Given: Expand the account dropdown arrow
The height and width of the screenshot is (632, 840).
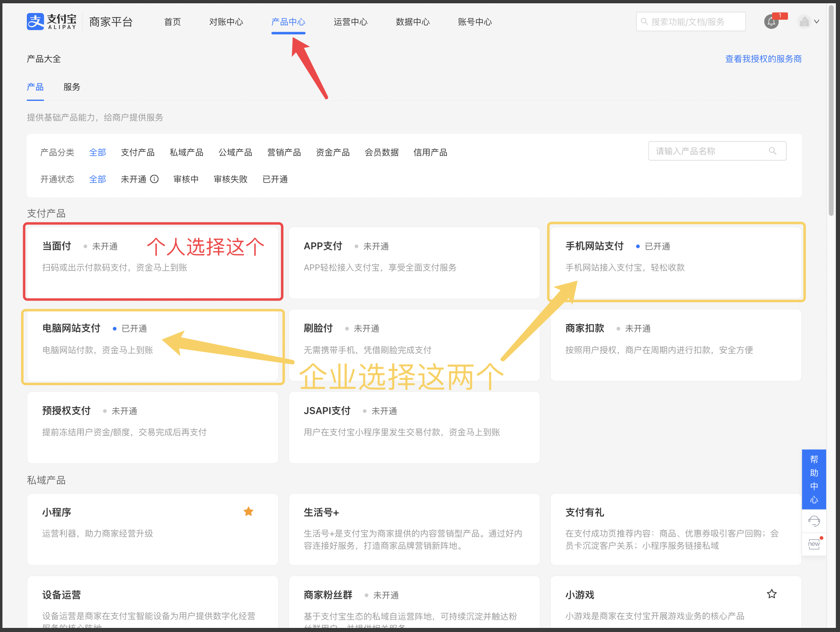Looking at the screenshot, I should click(816, 22).
